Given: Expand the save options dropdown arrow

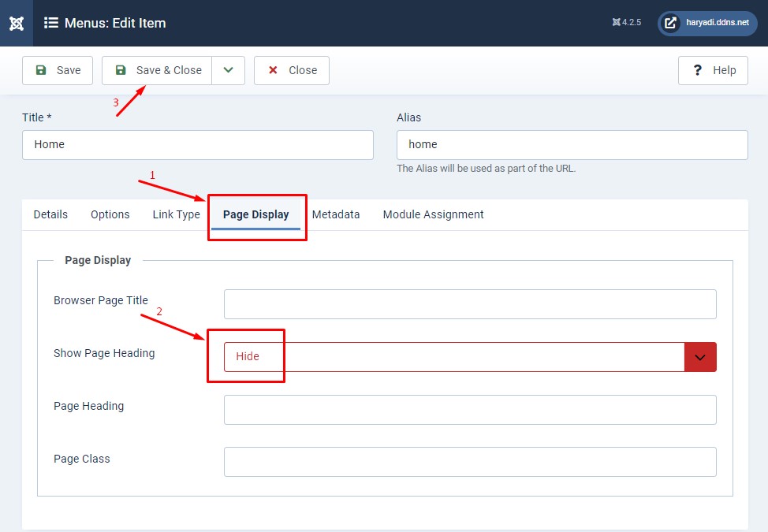Looking at the screenshot, I should (228, 70).
